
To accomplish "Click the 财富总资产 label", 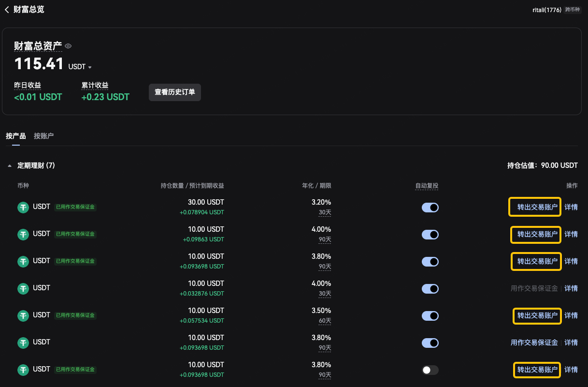I will tap(38, 46).
